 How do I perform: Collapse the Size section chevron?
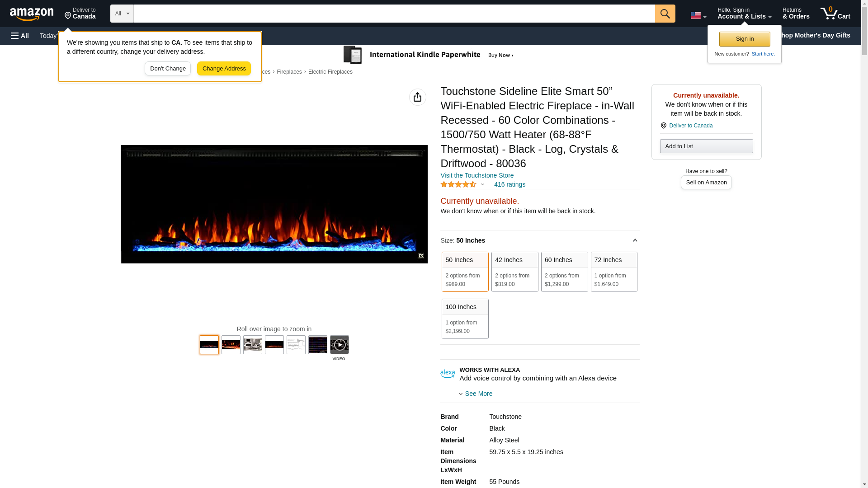click(x=635, y=240)
